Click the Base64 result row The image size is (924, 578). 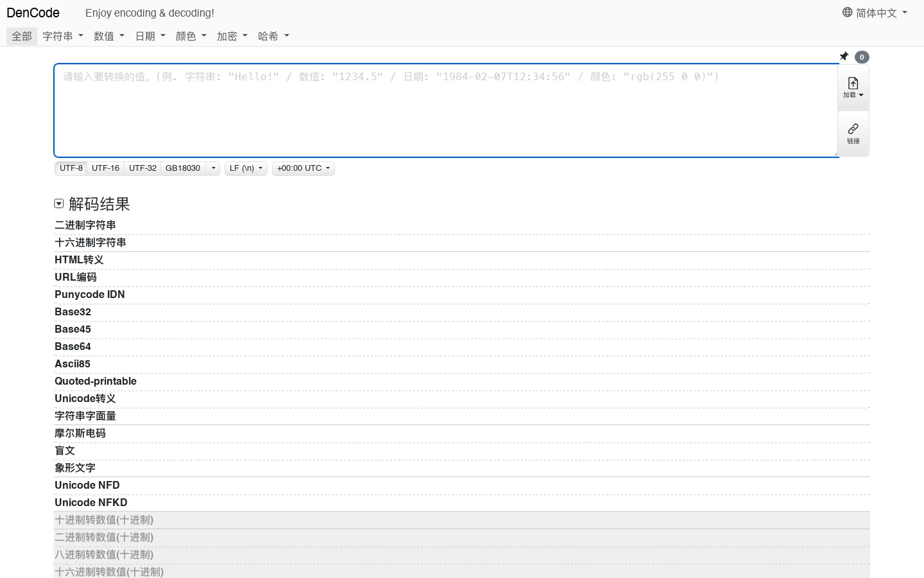pyautogui.click(x=462, y=347)
